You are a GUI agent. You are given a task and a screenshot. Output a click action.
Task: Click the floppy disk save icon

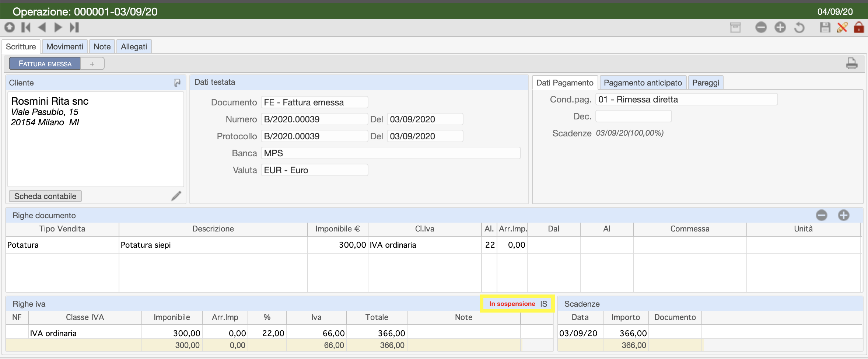coord(825,28)
